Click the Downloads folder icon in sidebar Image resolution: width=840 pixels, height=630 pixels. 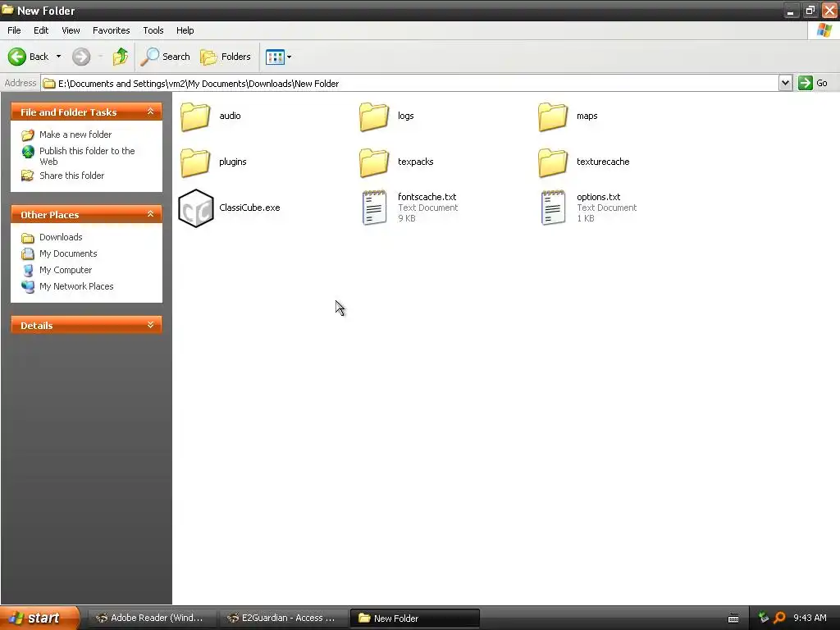(28, 238)
